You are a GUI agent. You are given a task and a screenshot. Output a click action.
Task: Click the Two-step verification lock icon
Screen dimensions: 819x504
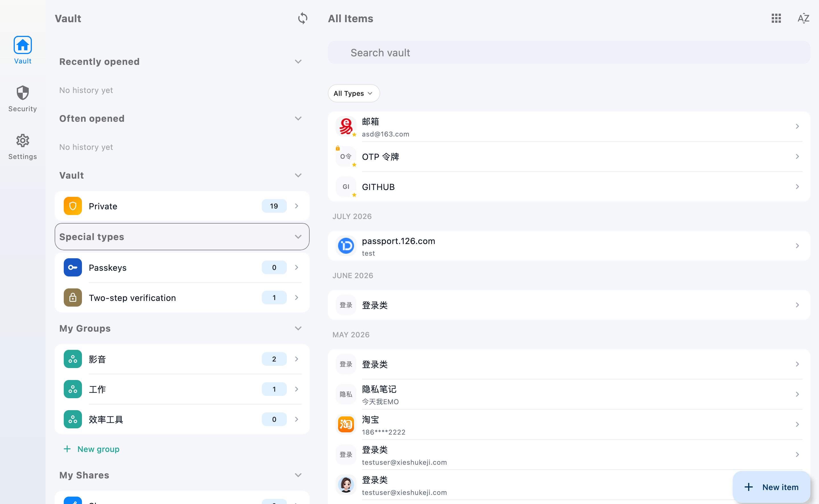click(73, 298)
